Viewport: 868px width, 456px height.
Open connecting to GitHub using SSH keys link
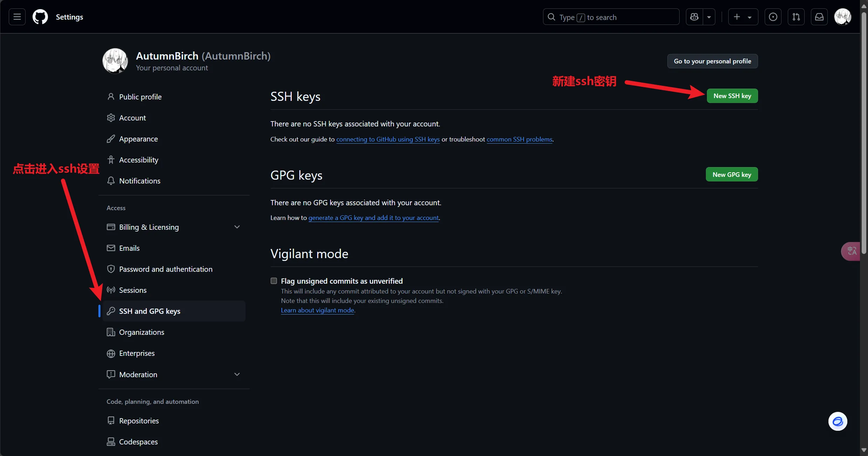tap(388, 139)
